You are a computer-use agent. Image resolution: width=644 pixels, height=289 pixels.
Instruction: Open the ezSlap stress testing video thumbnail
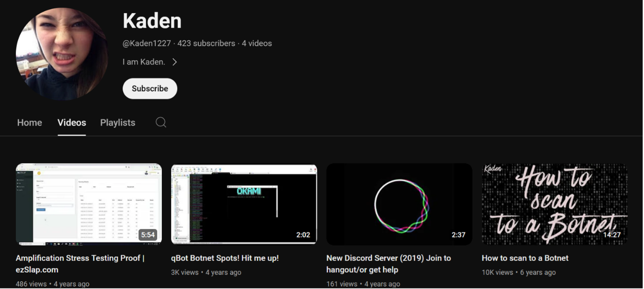pos(89,203)
